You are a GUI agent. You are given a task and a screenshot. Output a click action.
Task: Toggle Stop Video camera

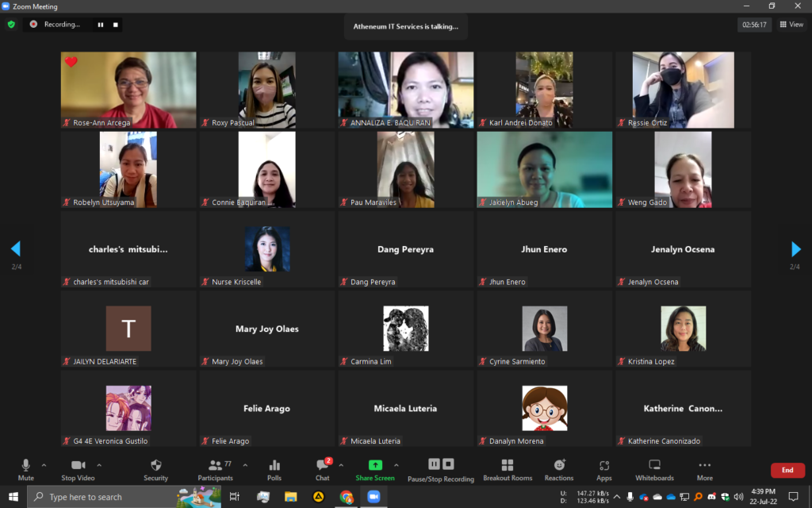tap(79, 465)
